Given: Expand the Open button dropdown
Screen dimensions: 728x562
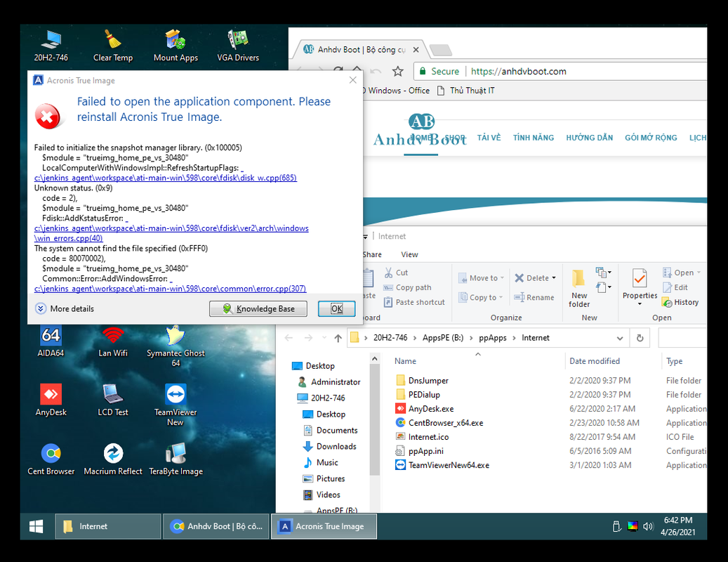Looking at the screenshot, I should click(699, 272).
